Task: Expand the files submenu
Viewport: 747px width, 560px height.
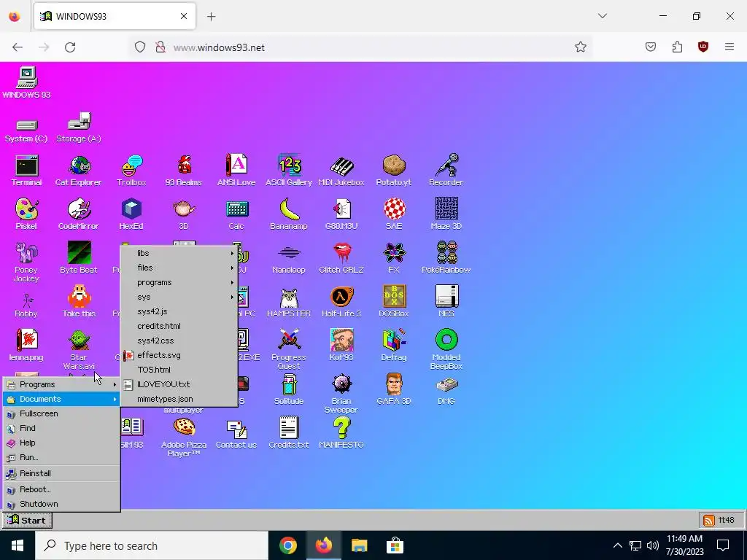Action: pos(179,268)
